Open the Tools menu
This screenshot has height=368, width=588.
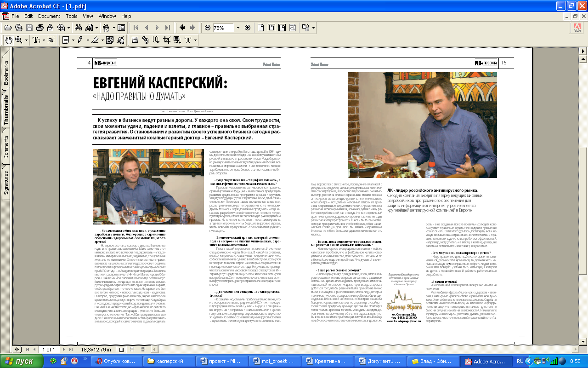pyautogui.click(x=72, y=16)
